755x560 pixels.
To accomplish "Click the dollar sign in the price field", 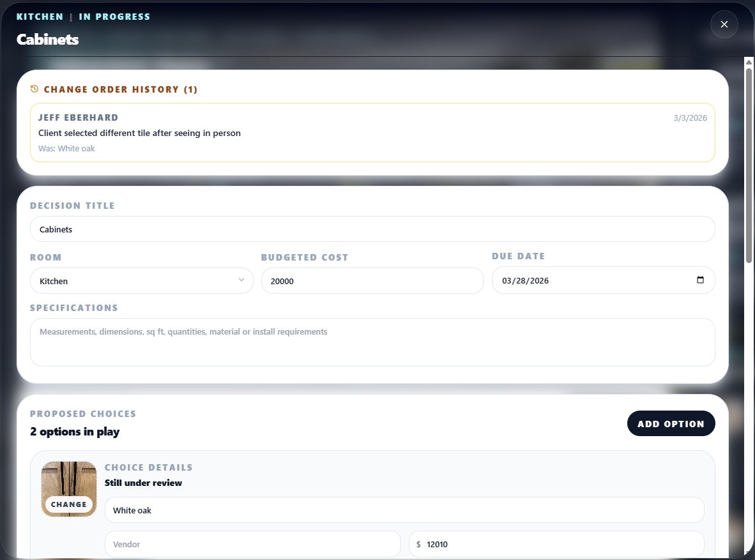I will click(x=418, y=544).
